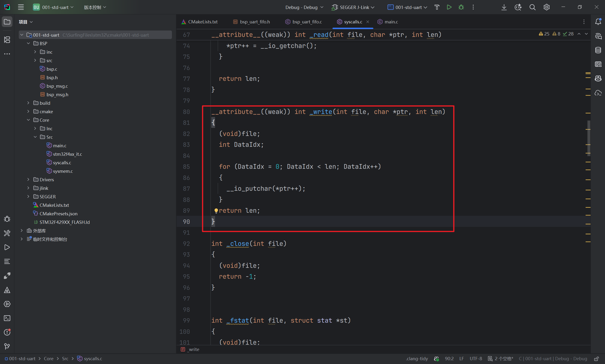Image resolution: width=605 pixels, height=364 pixels.
Task: Switch to bsp_uart_fifo.c tab
Action: (307, 22)
